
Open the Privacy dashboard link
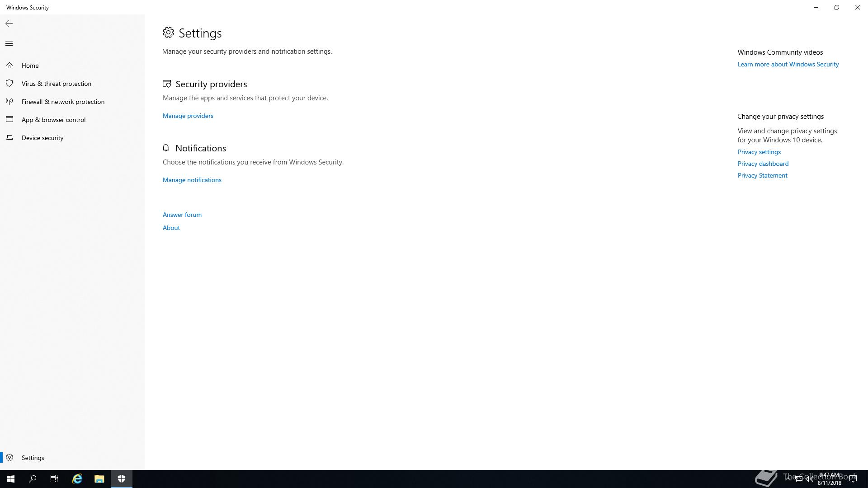763,164
